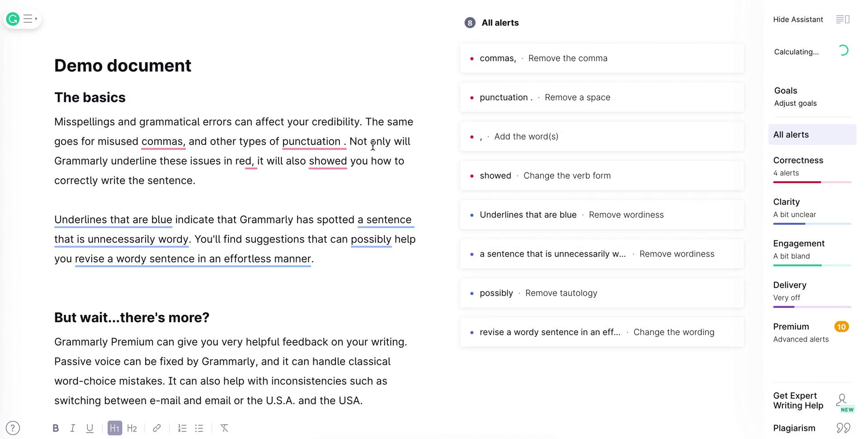This screenshot has height=439, width=868.
Task: Click the Correctness red progress bar
Action: pyautogui.click(x=812, y=182)
